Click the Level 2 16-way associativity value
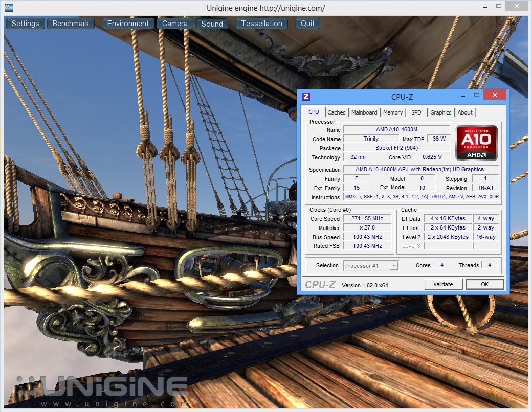 click(x=486, y=237)
